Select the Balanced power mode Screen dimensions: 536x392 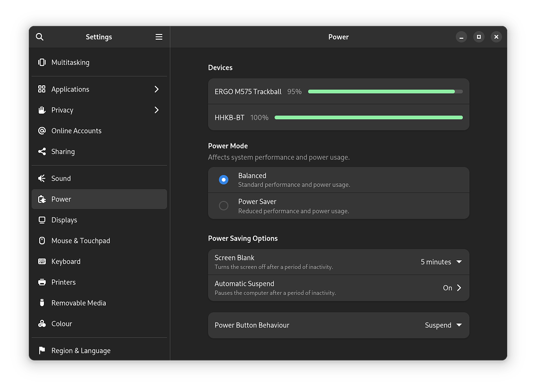224,180
